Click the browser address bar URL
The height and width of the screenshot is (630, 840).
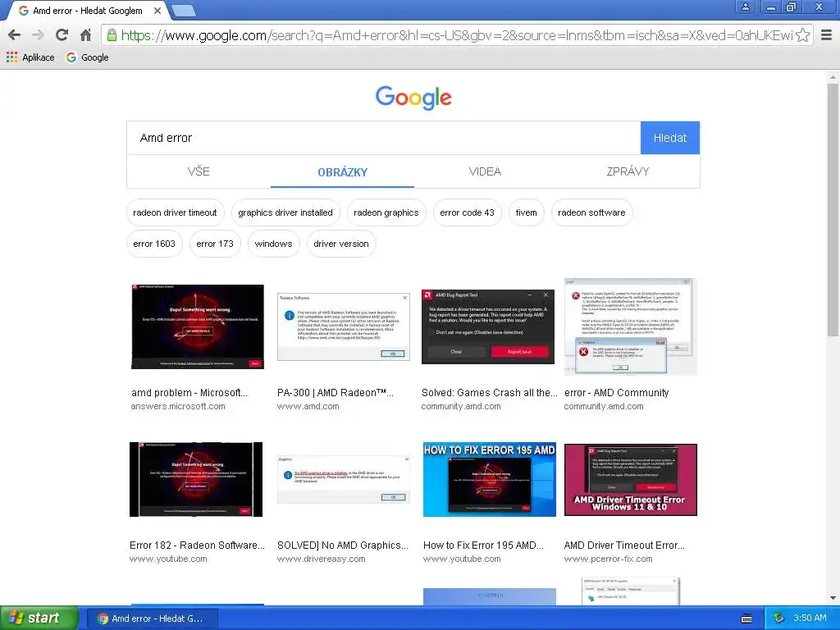[x=457, y=35]
